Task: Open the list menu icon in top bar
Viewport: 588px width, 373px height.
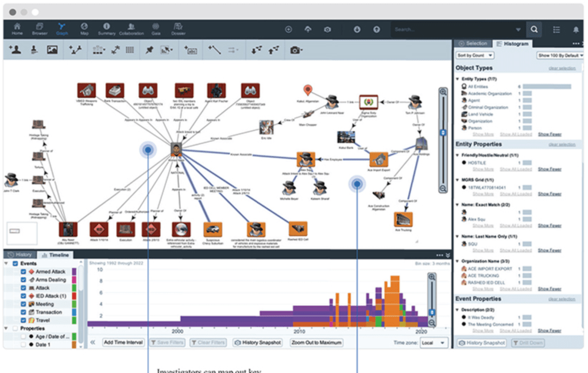Action: click(x=556, y=30)
